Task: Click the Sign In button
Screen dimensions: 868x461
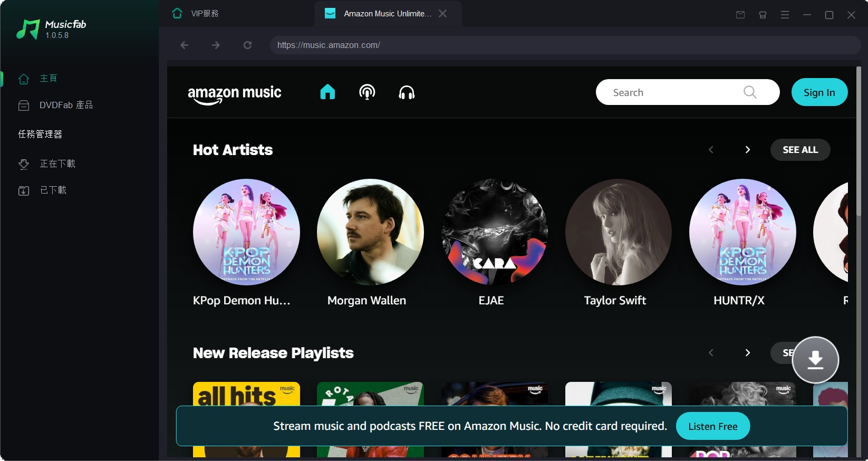Action: click(x=819, y=92)
